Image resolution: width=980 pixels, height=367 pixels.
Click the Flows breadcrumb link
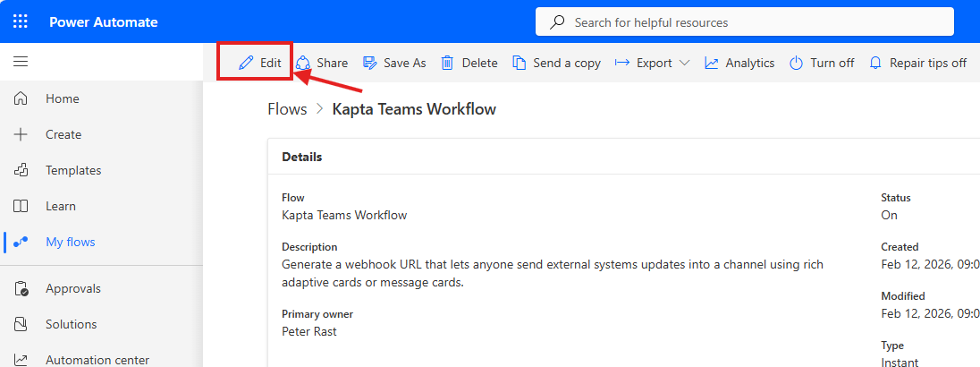point(286,109)
